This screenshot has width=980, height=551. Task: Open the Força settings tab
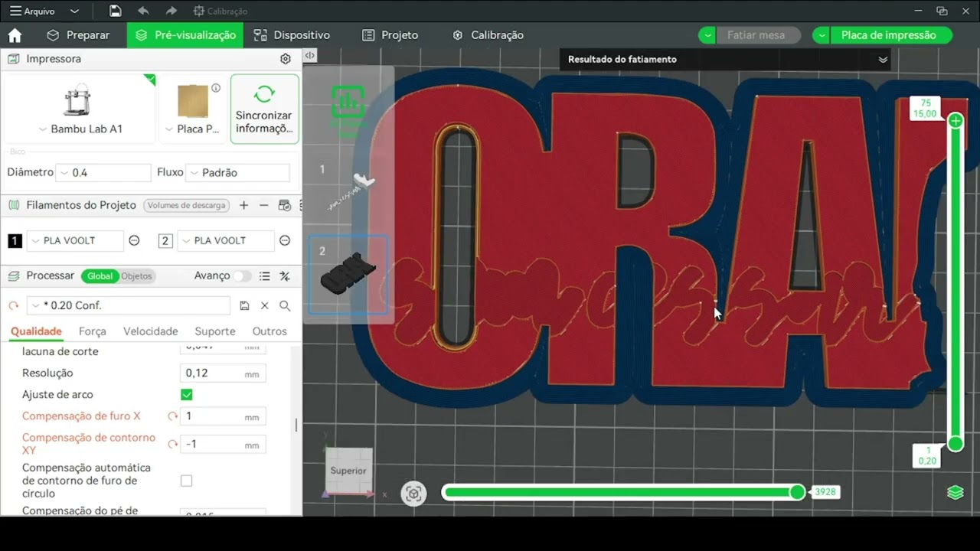pyautogui.click(x=93, y=331)
